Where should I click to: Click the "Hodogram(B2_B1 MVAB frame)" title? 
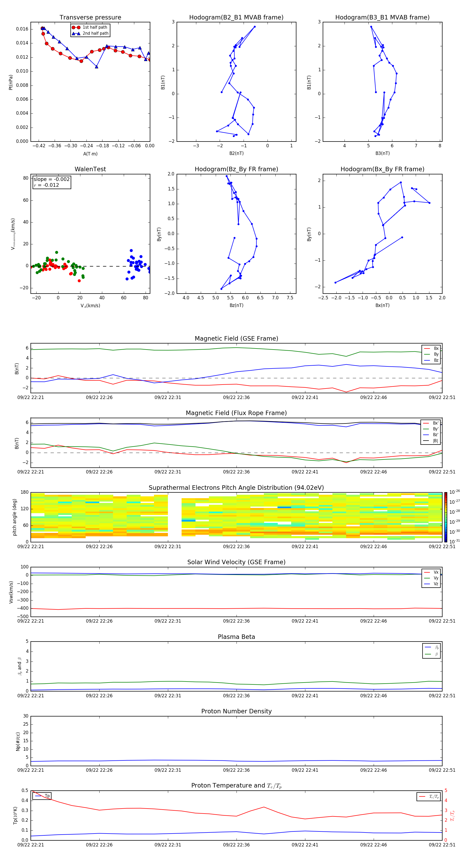click(236, 18)
